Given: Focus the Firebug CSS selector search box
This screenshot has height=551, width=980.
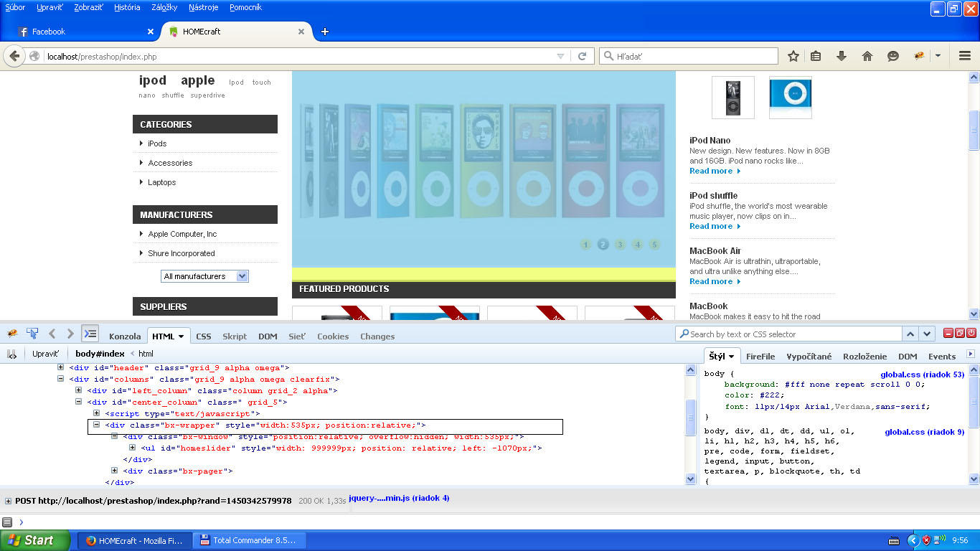Looking at the screenshot, I should [x=788, y=334].
